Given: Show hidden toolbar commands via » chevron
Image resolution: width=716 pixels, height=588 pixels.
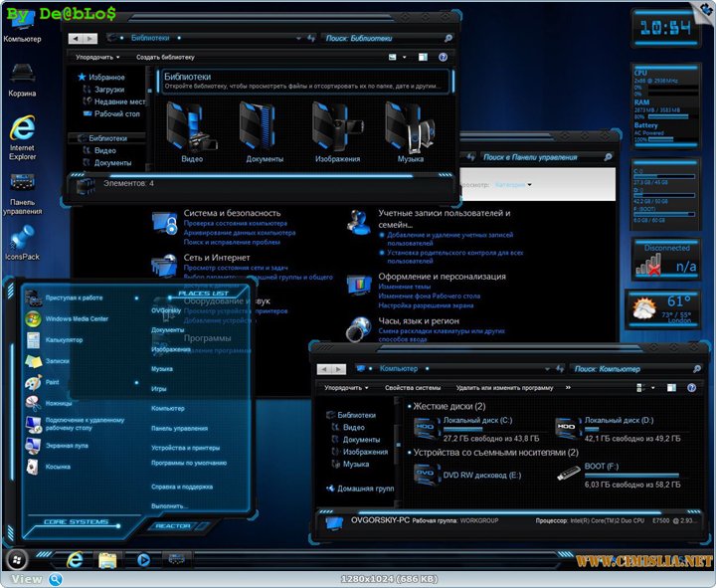Looking at the screenshot, I should click(x=568, y=387).
